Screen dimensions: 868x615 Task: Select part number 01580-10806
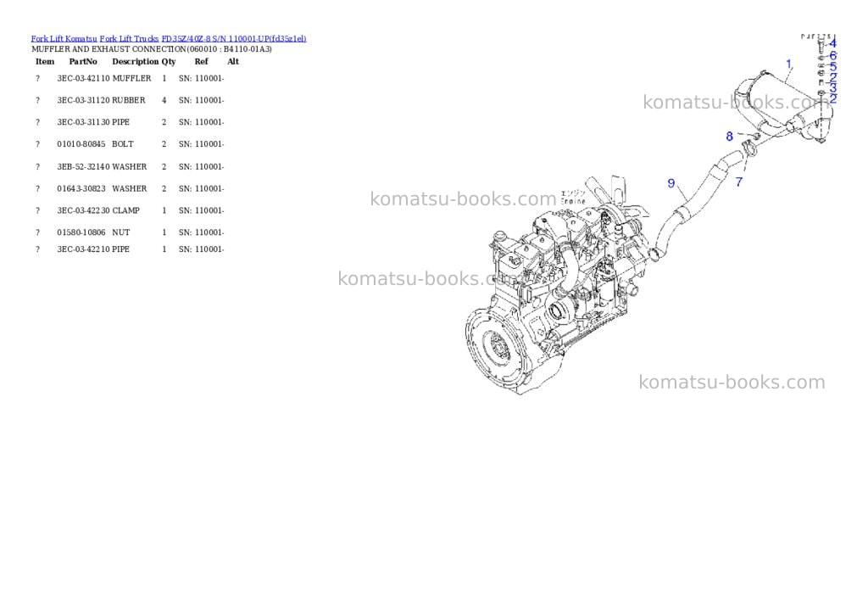click(81, 232)
